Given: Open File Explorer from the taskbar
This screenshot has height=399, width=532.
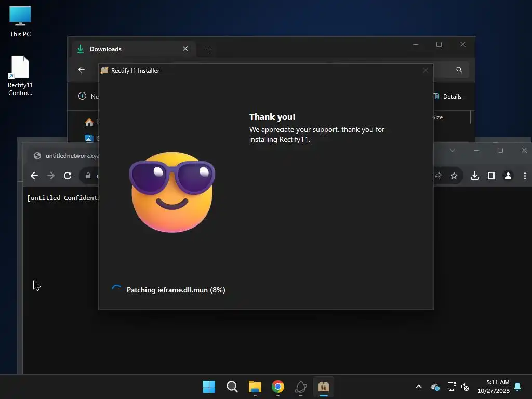Looking at the screenshot, I should [x=255, y=387].
